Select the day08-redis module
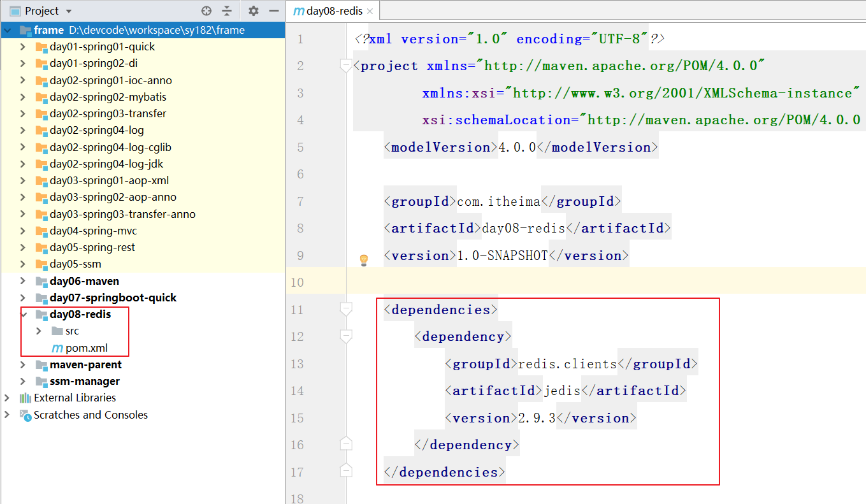866x504 pixels. [80, 314]
